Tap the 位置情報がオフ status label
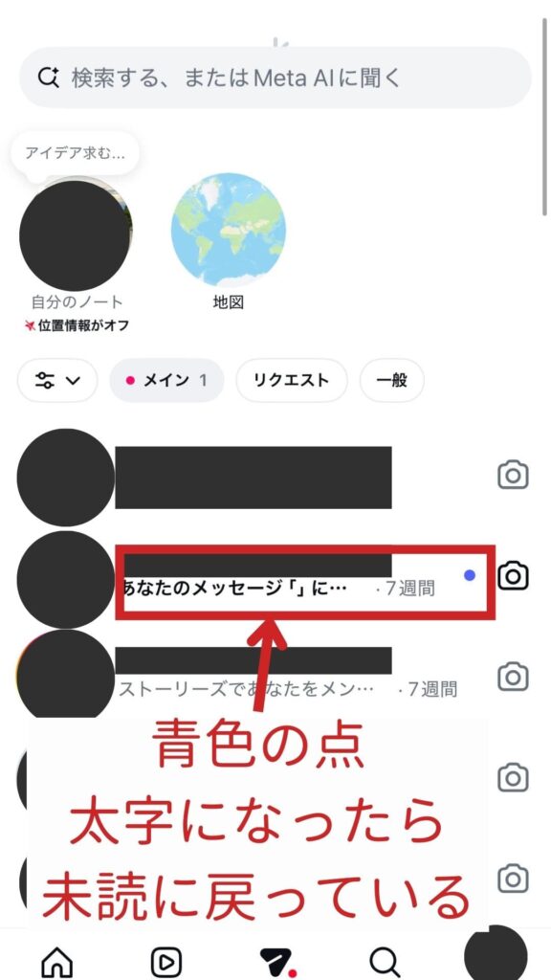Image resolution: width=551 pixels, height=980 pixels. [77, 325]
